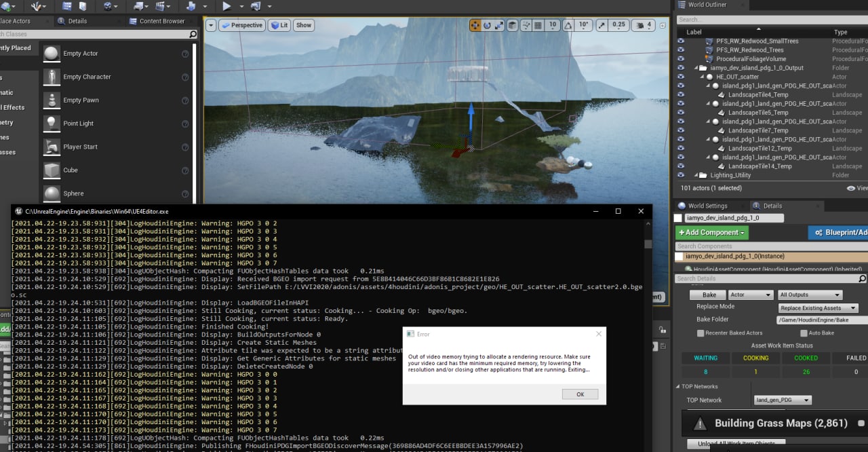This screenshot has width=868, height=452.
Task: Click OK in the Error dialog
Action: point(580,394)
